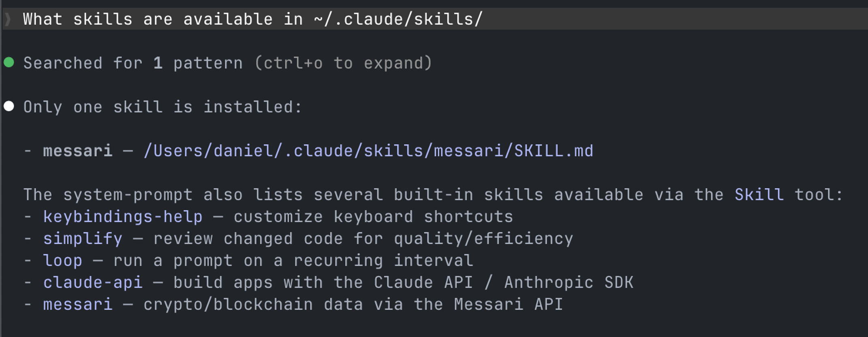The height and width of the screenshot is (337, 868).
Task: Expand the Searched for 1 pattern line
Action: (228, 63)
